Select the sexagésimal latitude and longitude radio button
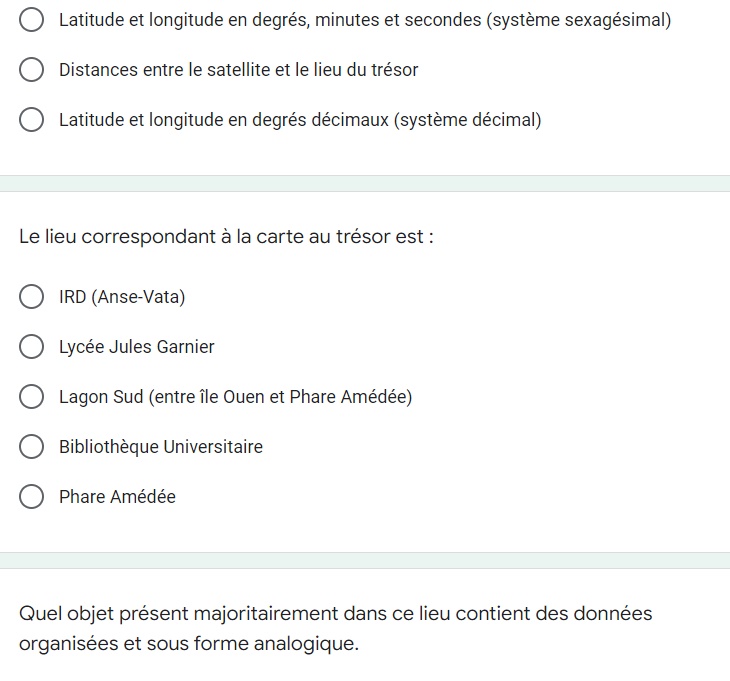The width and height of the screenshot is (730, 681). (x=32, y=20)
